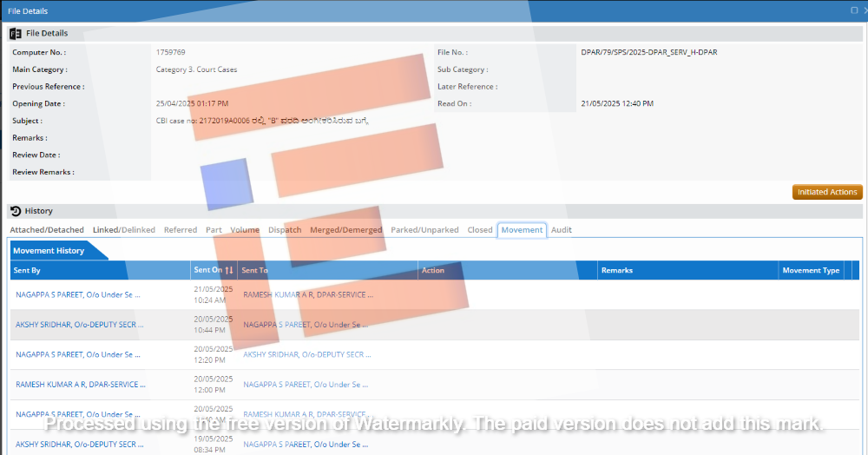Click the File Details section icon
Image resolution: width=868 pixels, height=455 pixels.
click(x=16, y=34)
